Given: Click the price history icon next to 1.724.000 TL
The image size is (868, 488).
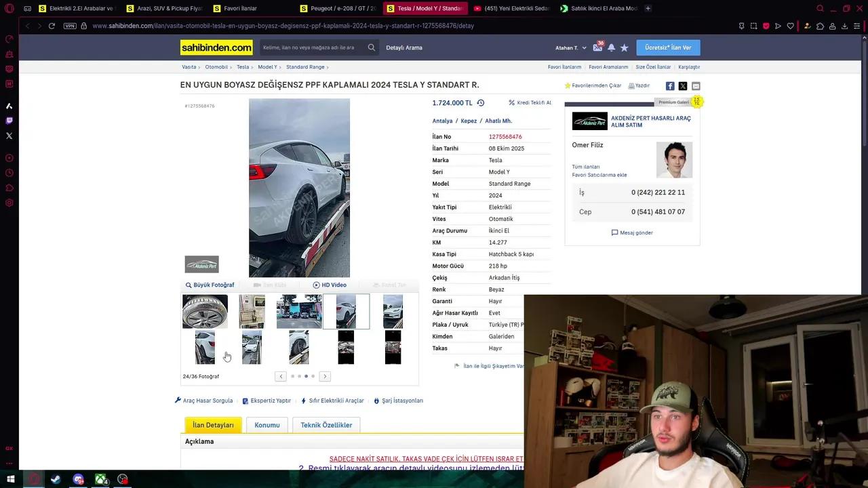Looking at the screenshot, I should 480,103.
